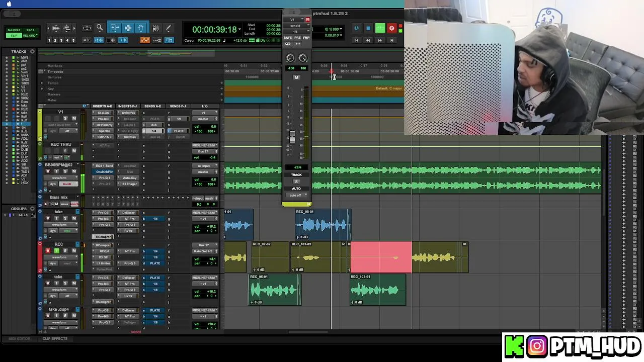Mute the take .dup4 track

tap(74, 316)
